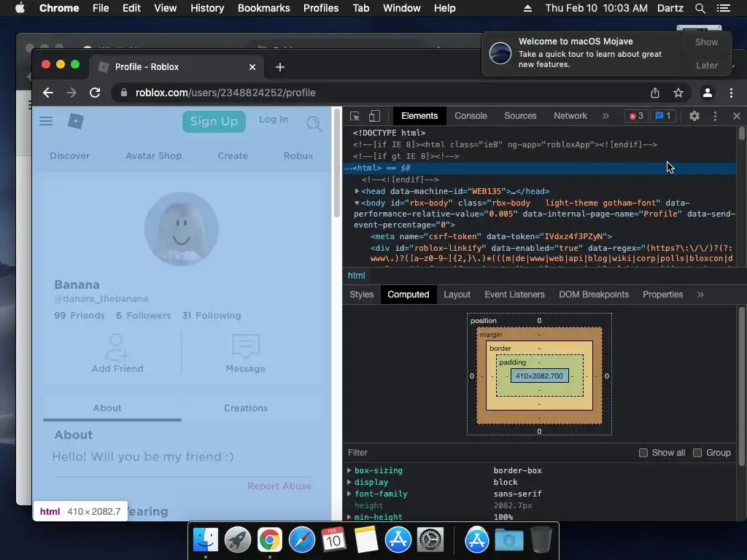This screenshot has height=560, width=747.
Task: Switch to the Console tab
Action: click(x=471, y=116)
